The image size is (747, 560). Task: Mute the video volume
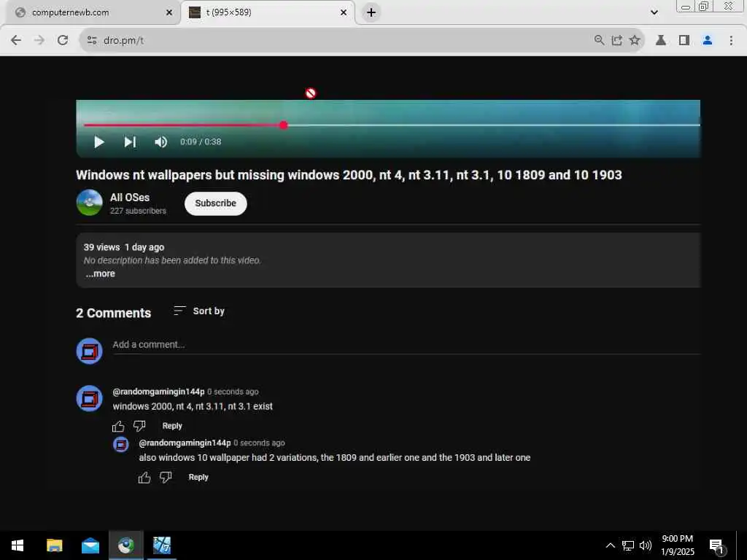click(x=161, y=142)
